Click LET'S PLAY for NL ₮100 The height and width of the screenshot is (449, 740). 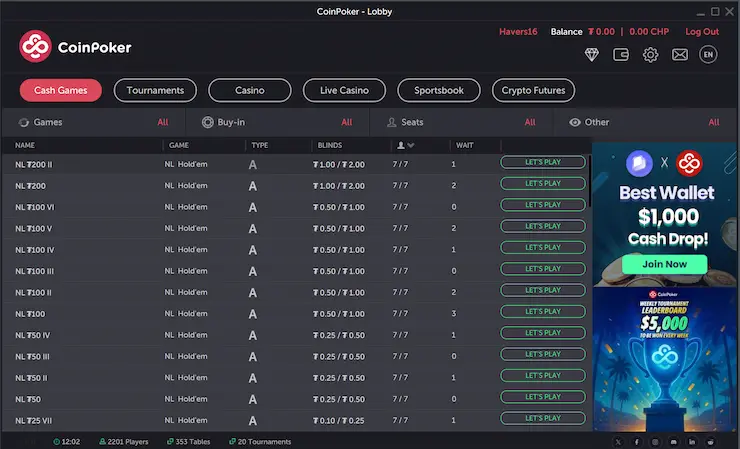[x=543, y=312]
